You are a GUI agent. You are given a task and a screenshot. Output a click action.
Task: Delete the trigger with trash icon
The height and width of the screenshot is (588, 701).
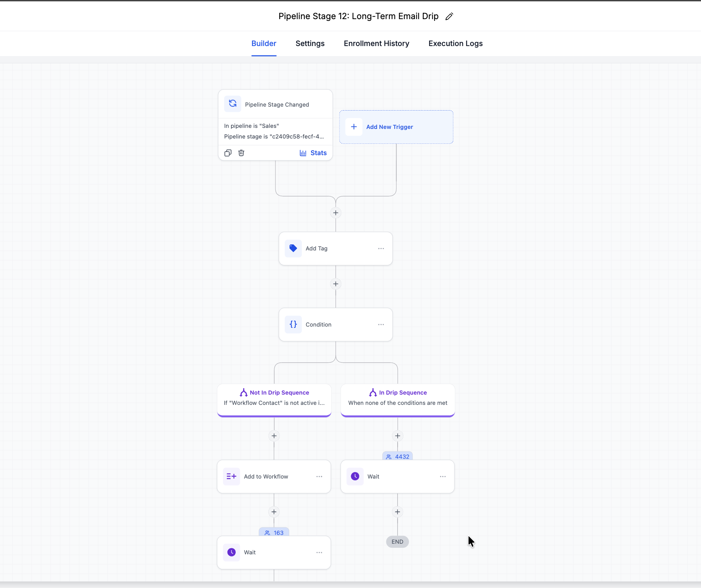click(x=241, y=153)
